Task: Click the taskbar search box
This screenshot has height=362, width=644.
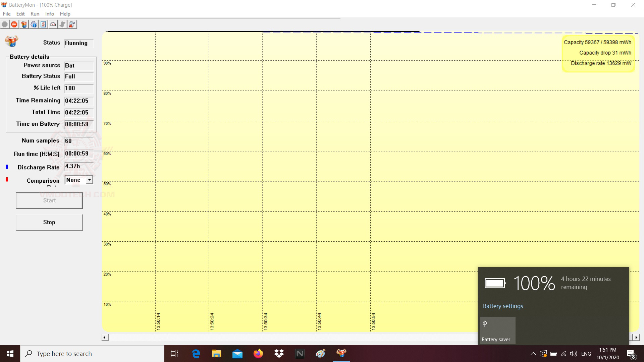Action: 92,354
